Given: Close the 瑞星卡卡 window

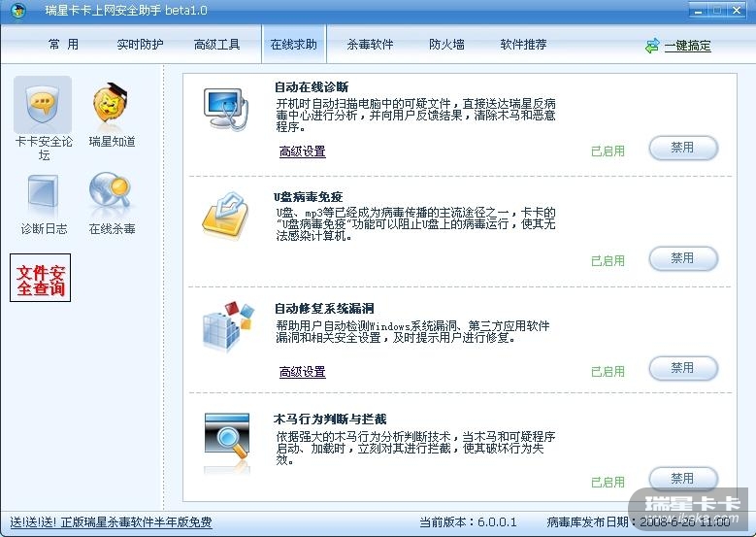Looking at the screenshot, I should [x=737, y=10].
